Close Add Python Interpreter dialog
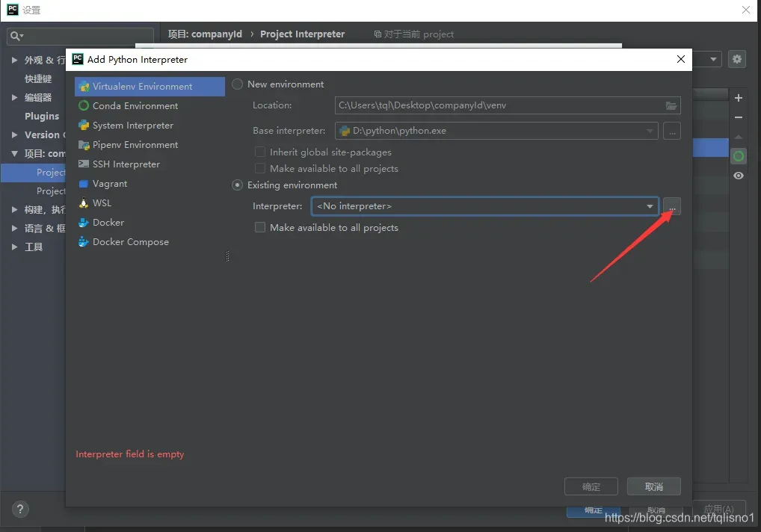 coord(681,59)
